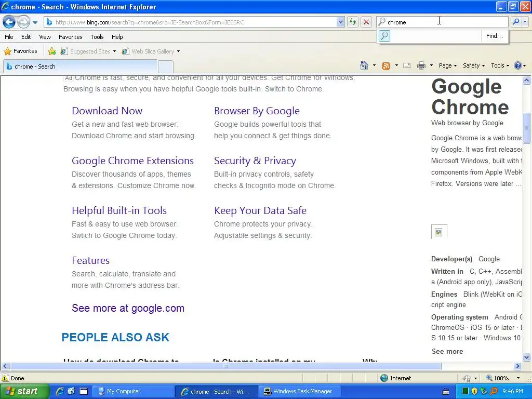Click the horizontal scrollbar right arrow
The width and height of the screenshot is (532, 399).
click(518, 366)
